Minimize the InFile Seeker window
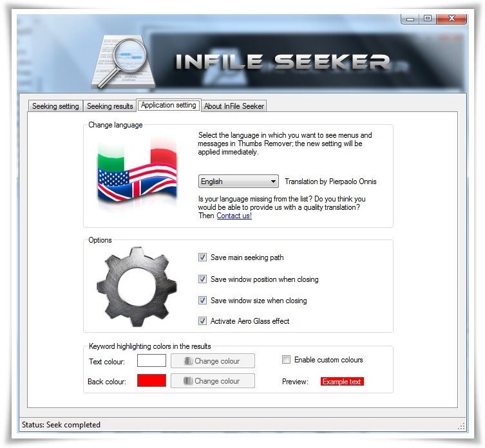 pyautogui.click(x=410, y=19)
